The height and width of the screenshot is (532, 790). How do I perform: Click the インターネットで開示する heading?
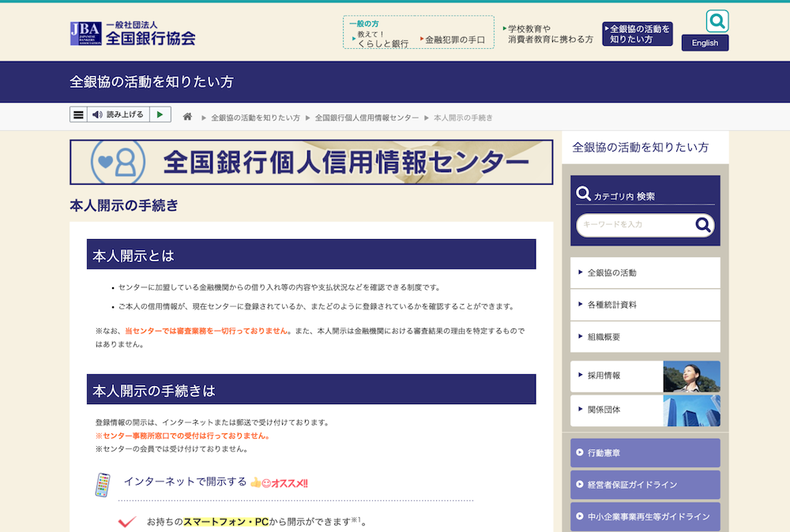186,481
